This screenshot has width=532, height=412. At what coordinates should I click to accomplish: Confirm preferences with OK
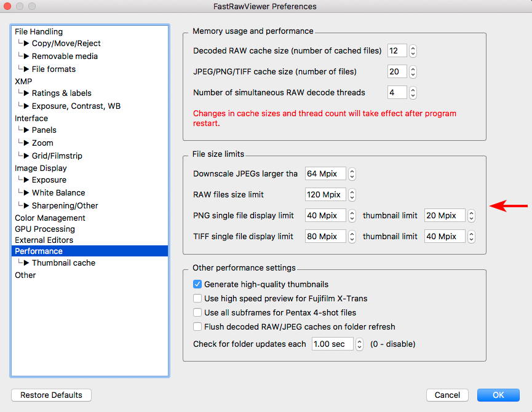(x=498, y=395)
